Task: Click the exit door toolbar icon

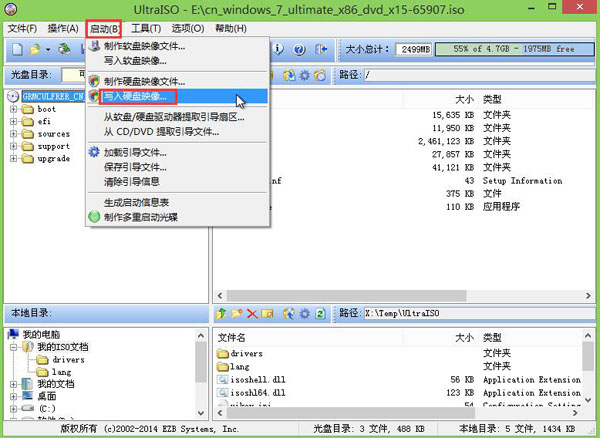Action: point(321,49)
